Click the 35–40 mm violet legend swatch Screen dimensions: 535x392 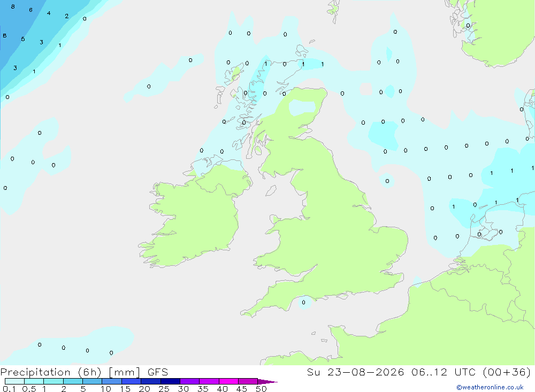point(209,381)
